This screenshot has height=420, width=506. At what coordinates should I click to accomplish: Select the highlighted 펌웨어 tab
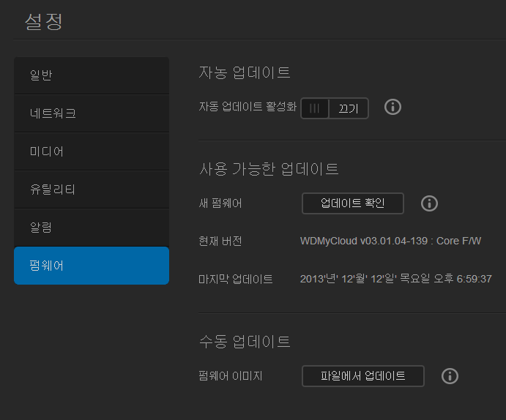click(92, 266)
